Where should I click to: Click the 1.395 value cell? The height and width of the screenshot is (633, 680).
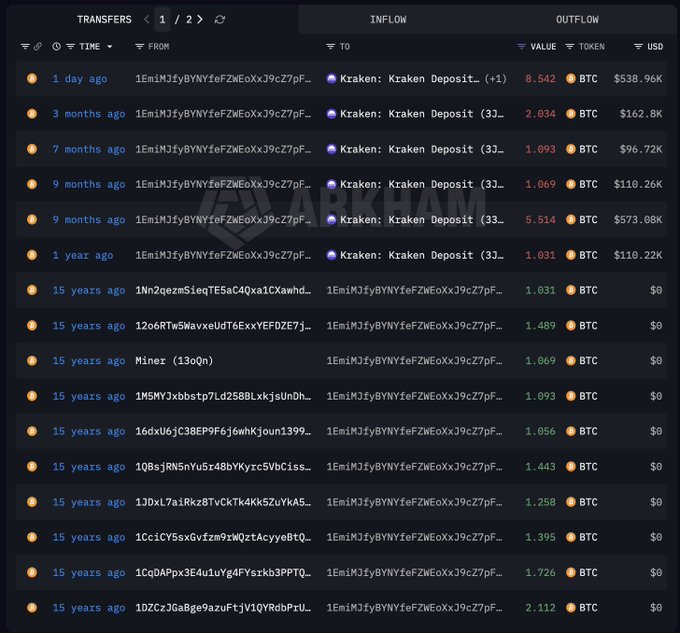540,537
